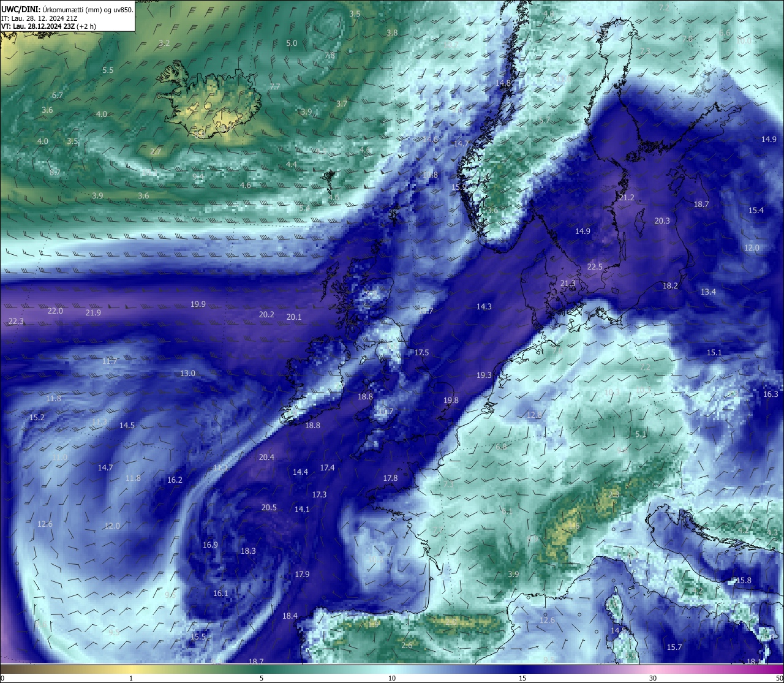Click the map value 18.2

(x=670, y=286)
